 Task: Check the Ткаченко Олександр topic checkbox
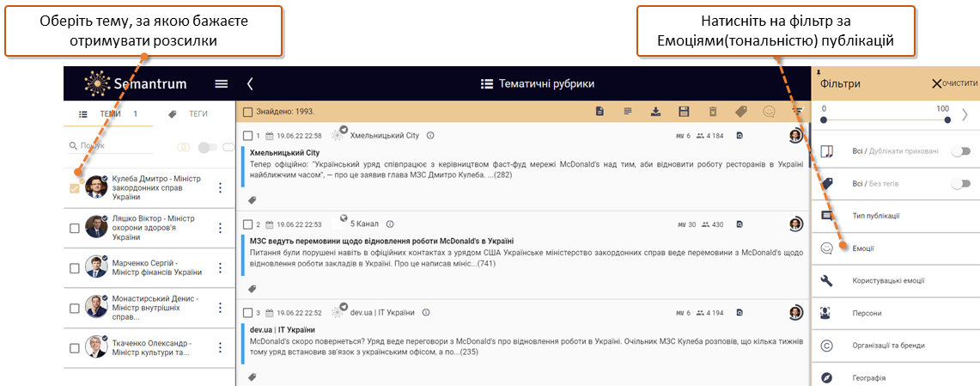pyautogui.click(x=75, y=348)
